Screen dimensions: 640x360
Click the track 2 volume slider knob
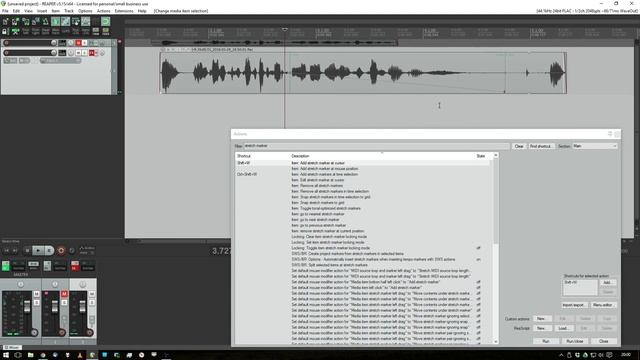[x=53, y=53]
